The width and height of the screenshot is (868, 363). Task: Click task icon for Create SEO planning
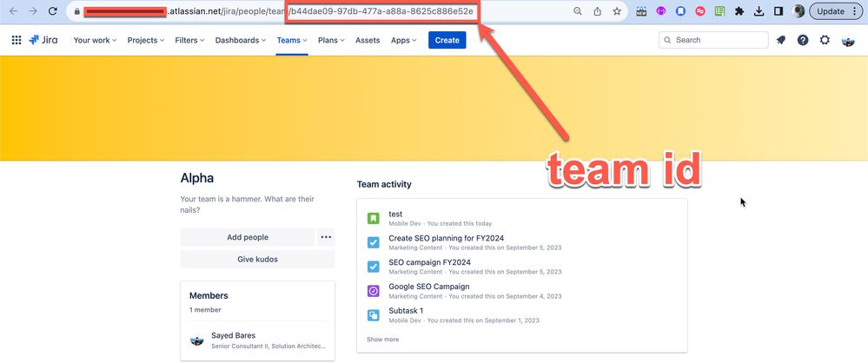374,242
